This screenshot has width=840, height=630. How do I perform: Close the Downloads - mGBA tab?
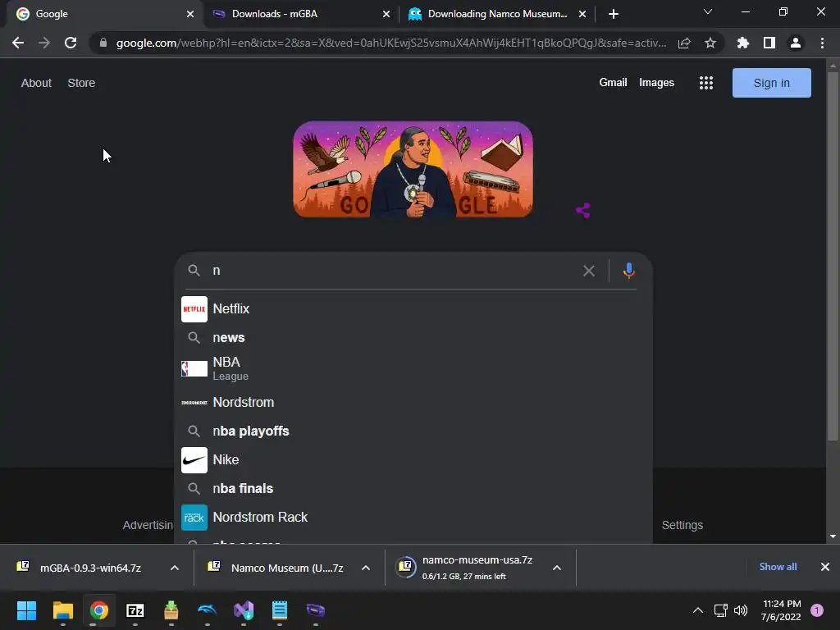click(x=386, y=14)
